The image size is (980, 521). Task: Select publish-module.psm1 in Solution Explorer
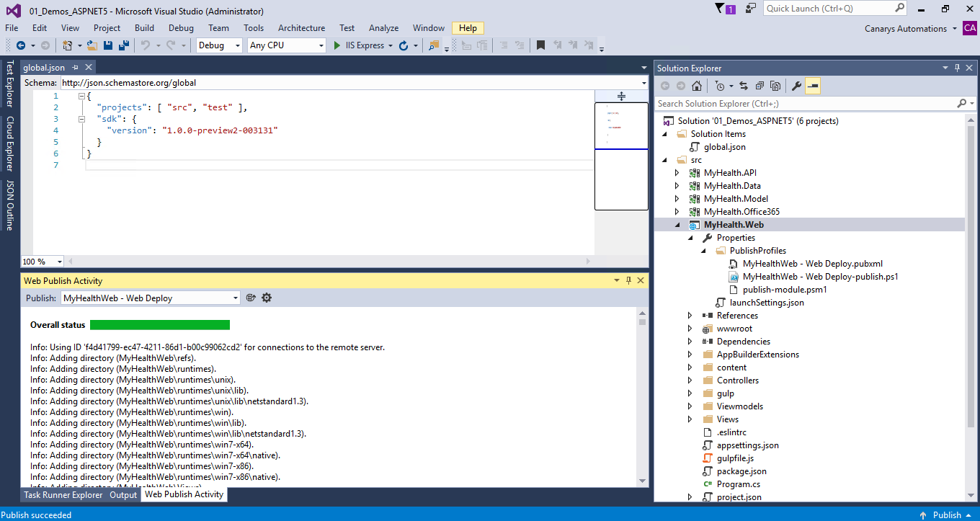click(x=785, y=290)
